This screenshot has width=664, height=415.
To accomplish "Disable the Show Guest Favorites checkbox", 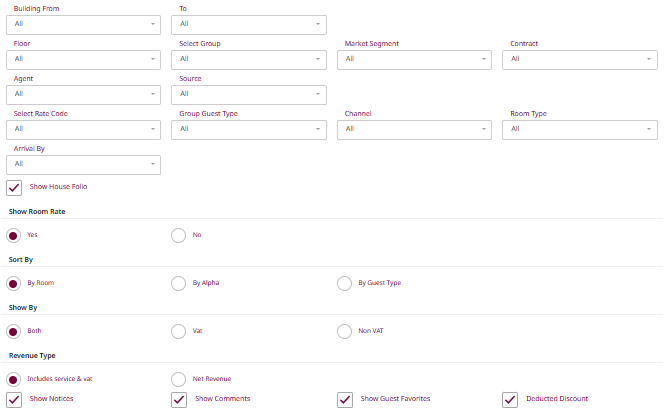I will tap(346, 399).
